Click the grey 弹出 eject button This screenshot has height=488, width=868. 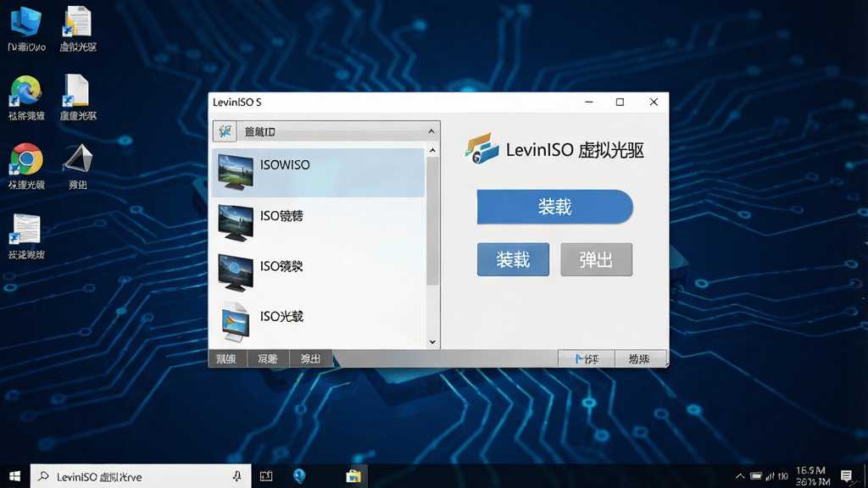coord(596,259)
